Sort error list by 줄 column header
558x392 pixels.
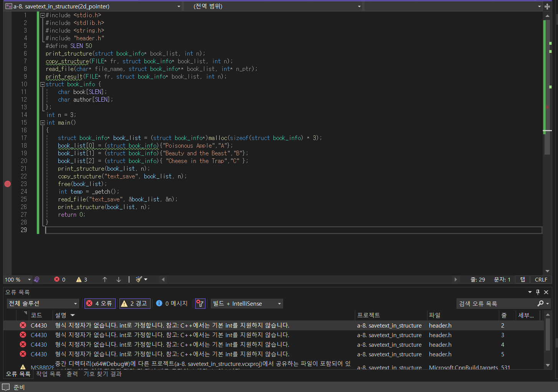pos(507,315)
